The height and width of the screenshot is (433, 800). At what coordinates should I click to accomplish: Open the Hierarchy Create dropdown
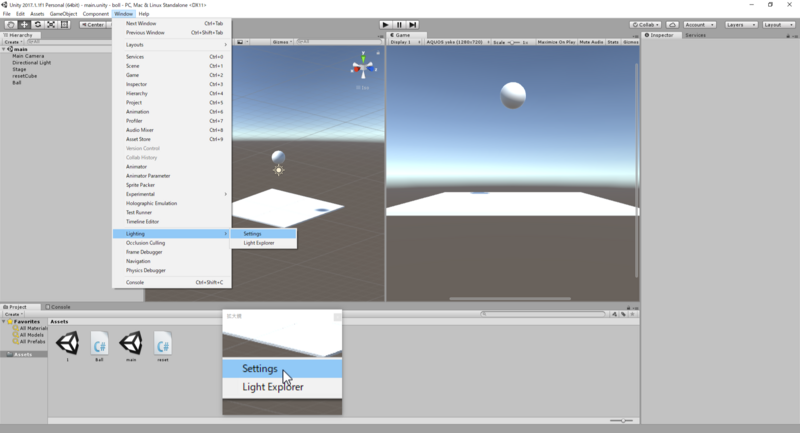[x=13, y=42]
